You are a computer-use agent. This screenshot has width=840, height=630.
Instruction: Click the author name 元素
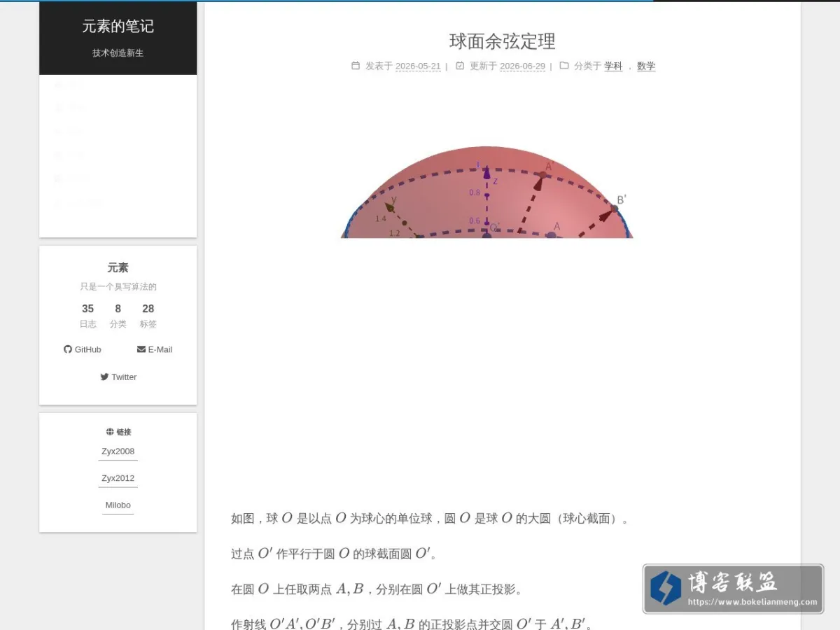(x=118, y=267)
